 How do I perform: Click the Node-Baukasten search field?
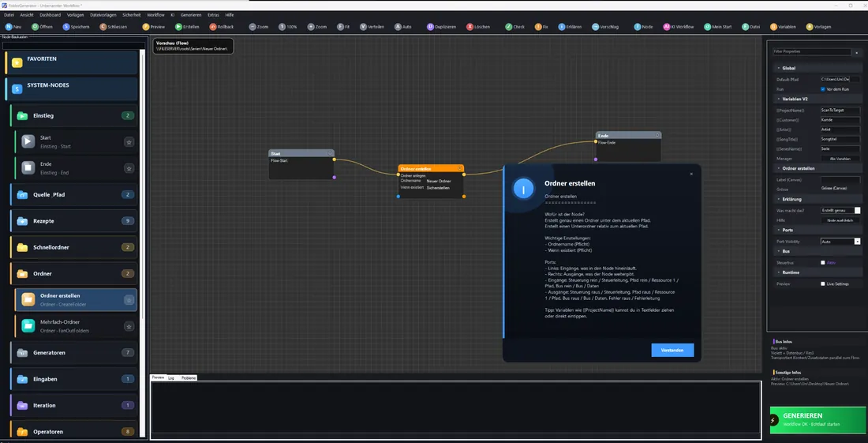pos(73,46)
